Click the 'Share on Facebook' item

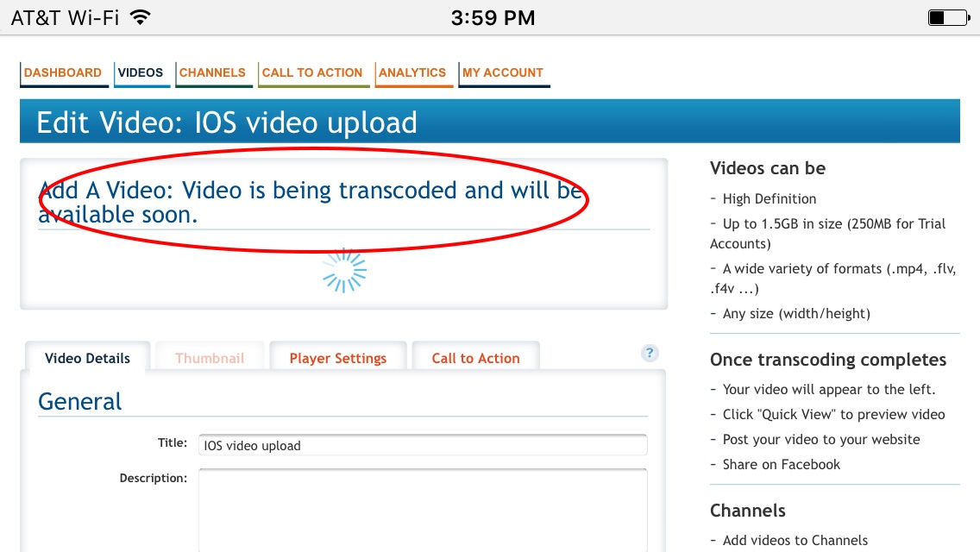pyautogui.click(x=775, y=465)
